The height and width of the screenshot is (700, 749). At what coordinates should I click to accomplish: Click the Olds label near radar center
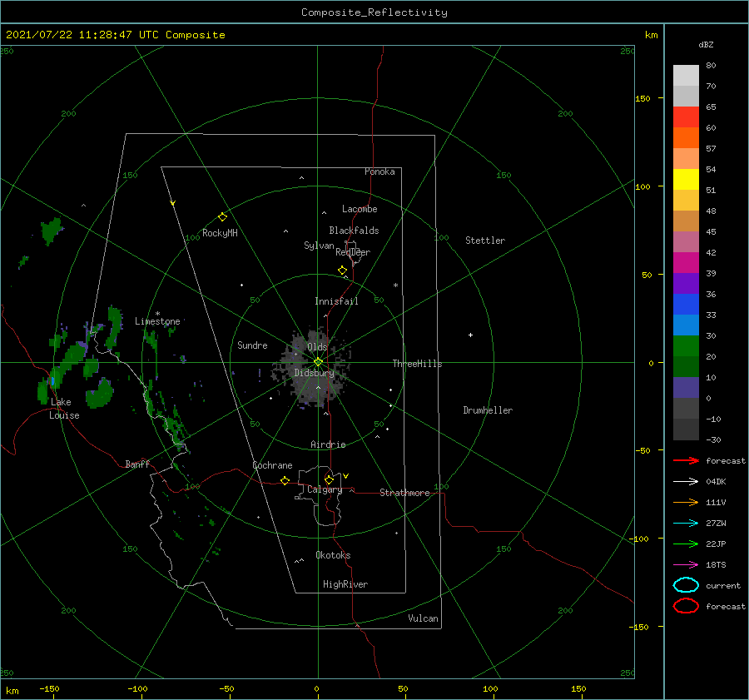pos(317,347)
